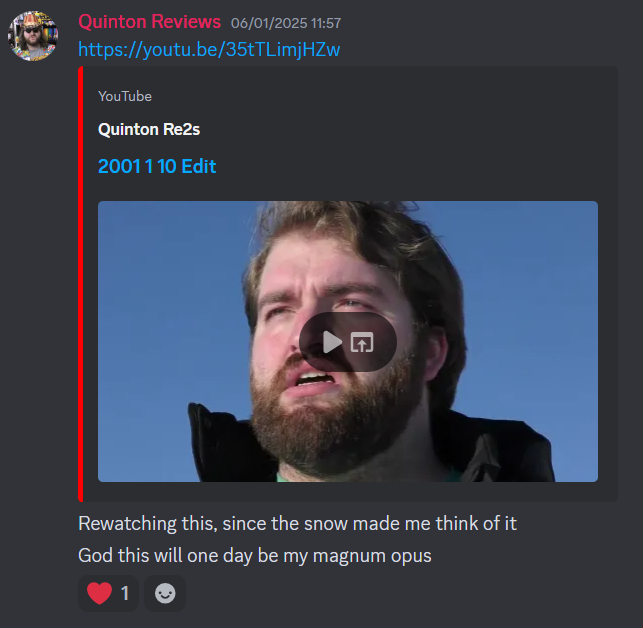Click the message timestamp 06/01/2025 11:57
Screen dimensions: 643x628
pyautogui.click(x=286, y=23)
